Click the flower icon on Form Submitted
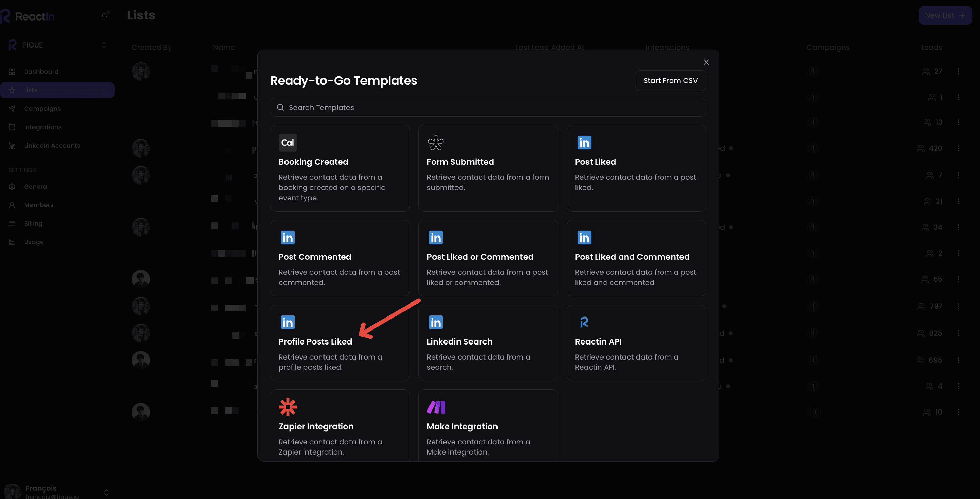The height and width of the screenshot is (499, 980). click(436, 143)
